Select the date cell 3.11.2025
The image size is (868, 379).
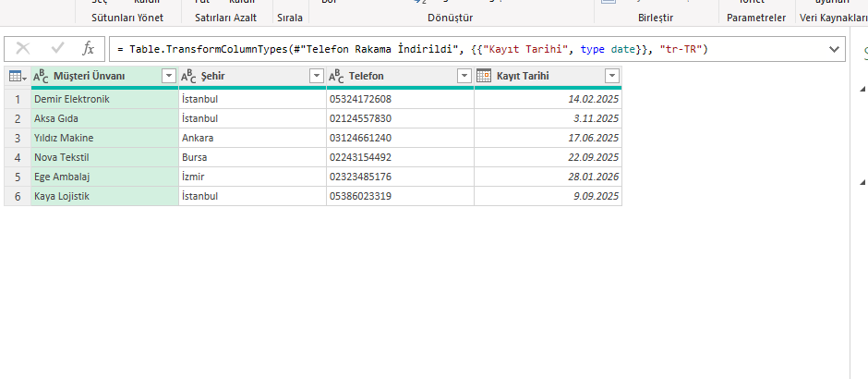[x=548, y=118]
